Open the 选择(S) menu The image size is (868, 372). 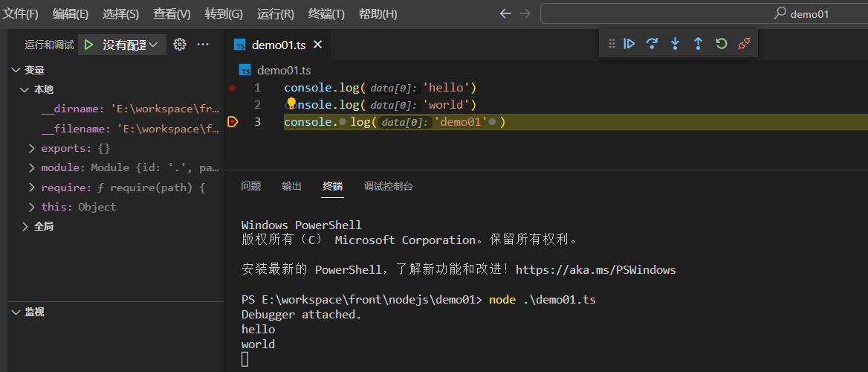[x=120, y=14]
